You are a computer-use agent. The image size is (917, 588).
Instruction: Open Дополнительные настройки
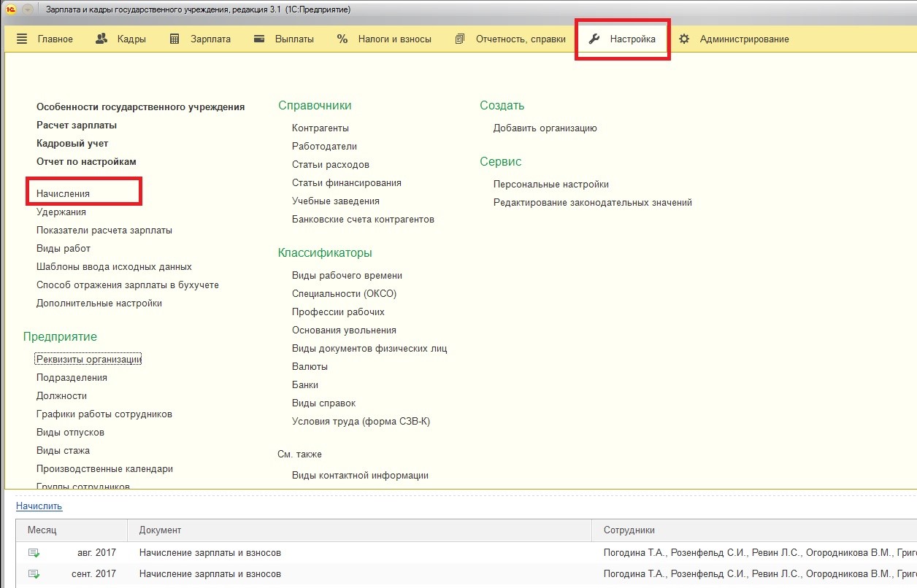pyautogui.click(x=99, y=303)
